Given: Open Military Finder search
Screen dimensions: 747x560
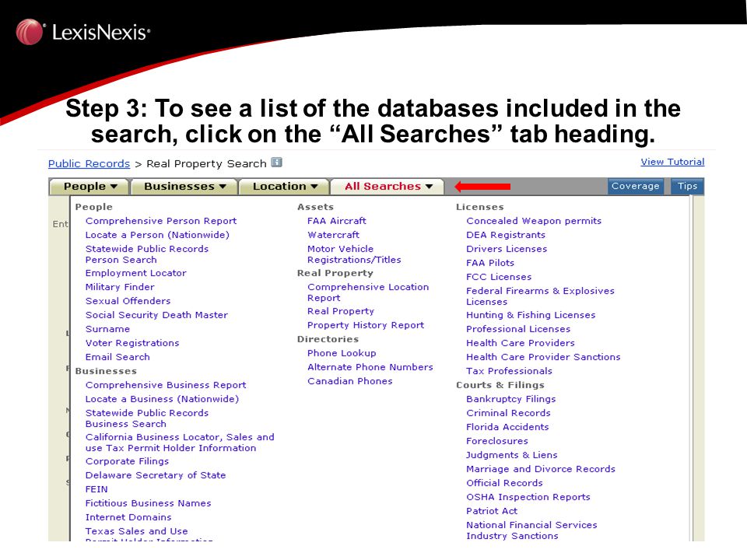Looking at the screenshot, I should (120, 287).
